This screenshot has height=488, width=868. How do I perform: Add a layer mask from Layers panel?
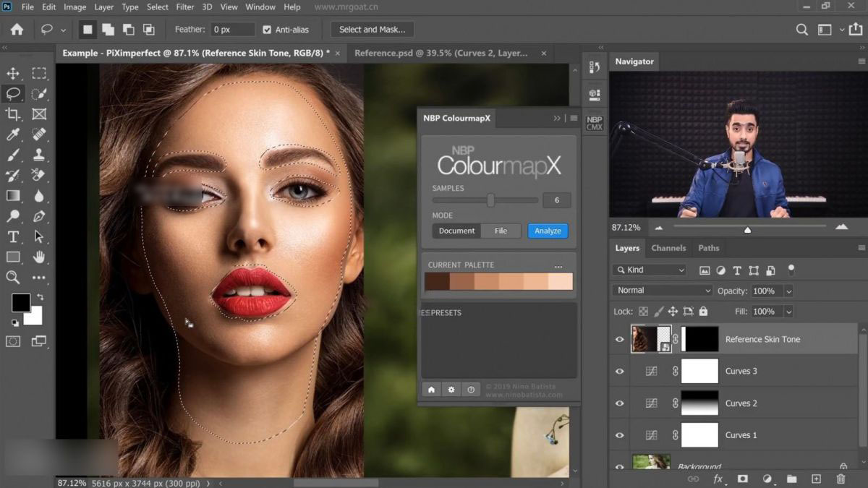(x=742, y=479)
